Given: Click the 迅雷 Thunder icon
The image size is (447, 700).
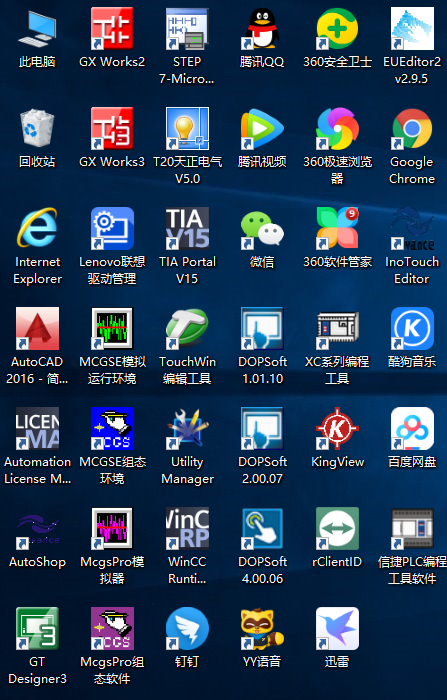Looking at the screenshot, I should point(337,629).
